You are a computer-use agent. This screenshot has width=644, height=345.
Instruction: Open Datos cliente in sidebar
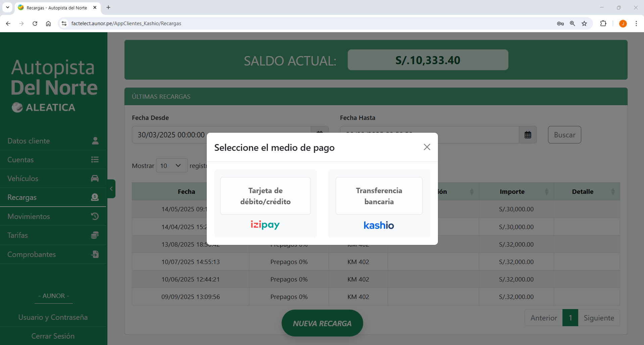coord(29,141)
